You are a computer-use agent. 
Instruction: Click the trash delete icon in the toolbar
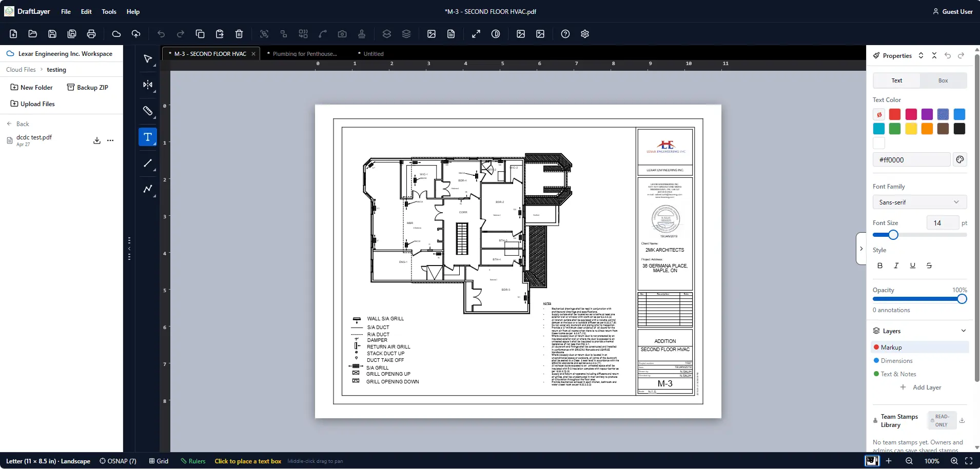point(239,34)
